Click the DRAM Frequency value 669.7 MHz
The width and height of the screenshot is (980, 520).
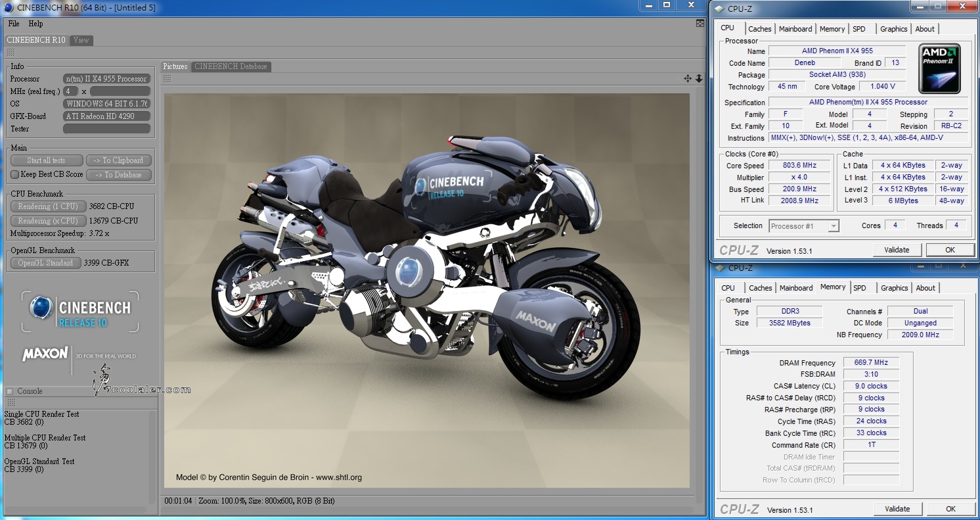[871, 363]
